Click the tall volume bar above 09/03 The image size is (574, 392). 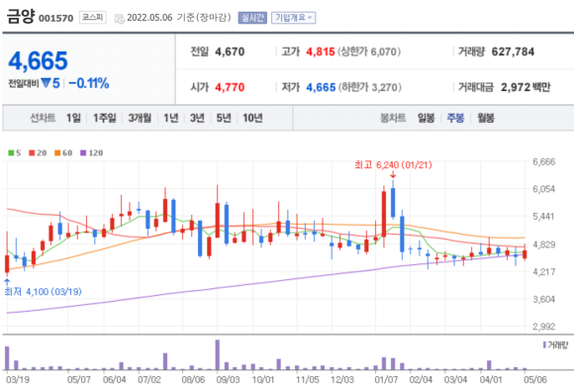pyautogui.click(x=218, y=354)
